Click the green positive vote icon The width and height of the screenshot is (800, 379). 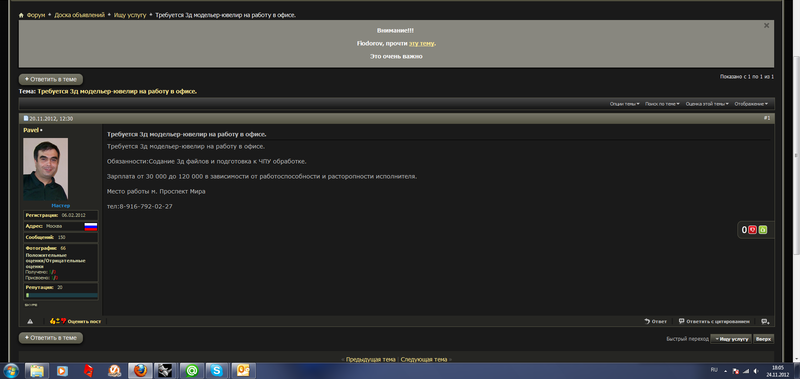pos(763,230)
